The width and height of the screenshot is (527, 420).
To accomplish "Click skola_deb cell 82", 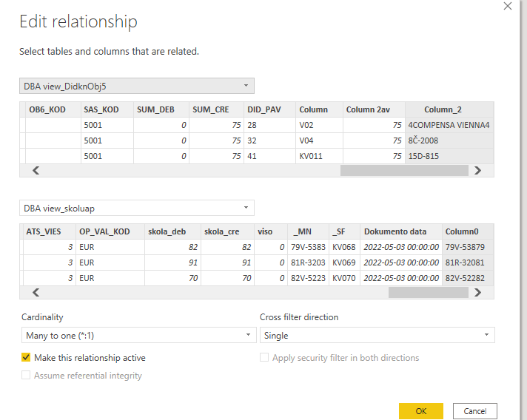I will [172, 247].
